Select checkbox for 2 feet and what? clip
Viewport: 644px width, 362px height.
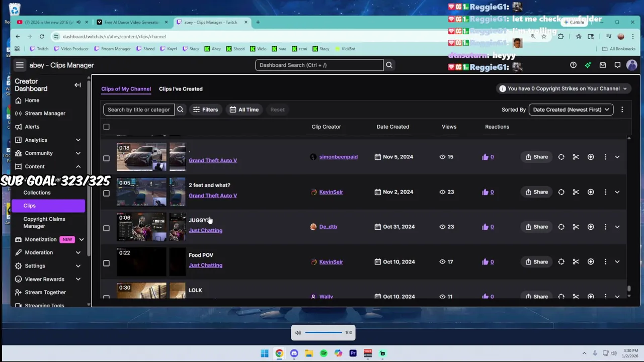pyautogui.click(x=106, y=194)
